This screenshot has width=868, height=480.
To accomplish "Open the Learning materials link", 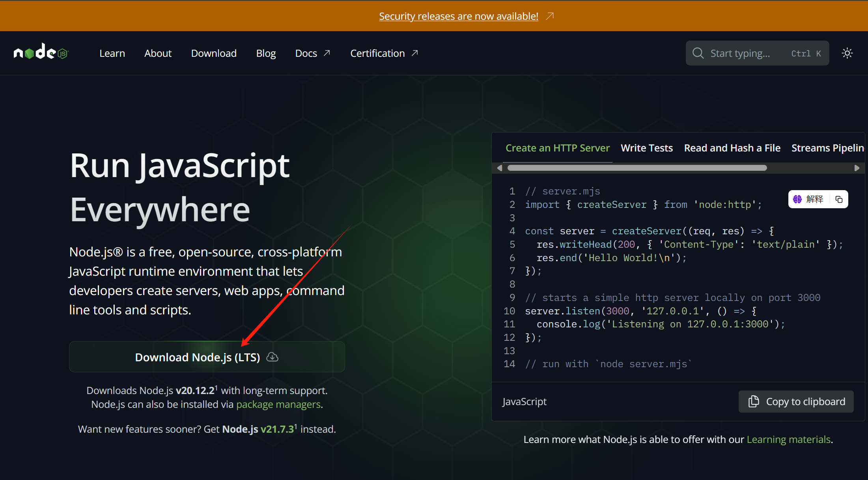I will (x=789, y=439).
